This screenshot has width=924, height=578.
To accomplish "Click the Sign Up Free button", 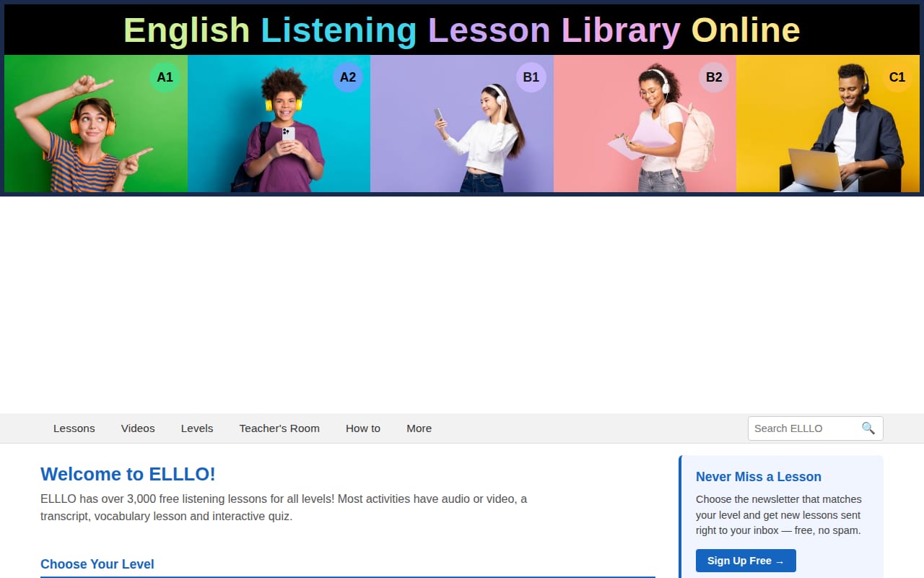I will pos(746,561).
